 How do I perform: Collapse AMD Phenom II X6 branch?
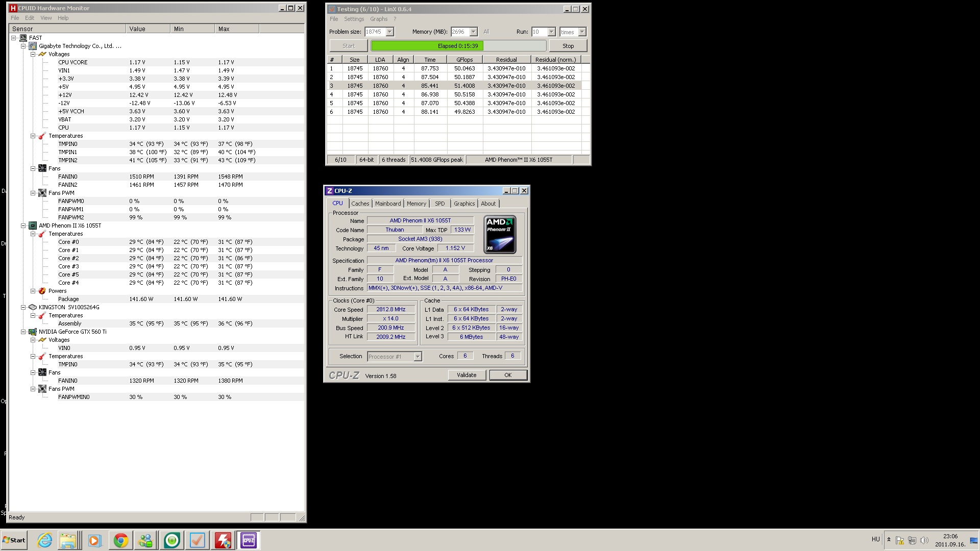[23, 226]
